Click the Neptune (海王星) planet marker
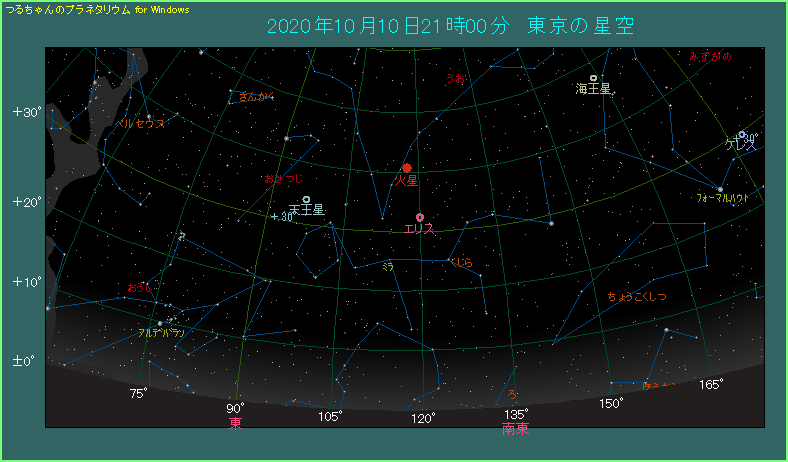 click(x=594, y=78)
